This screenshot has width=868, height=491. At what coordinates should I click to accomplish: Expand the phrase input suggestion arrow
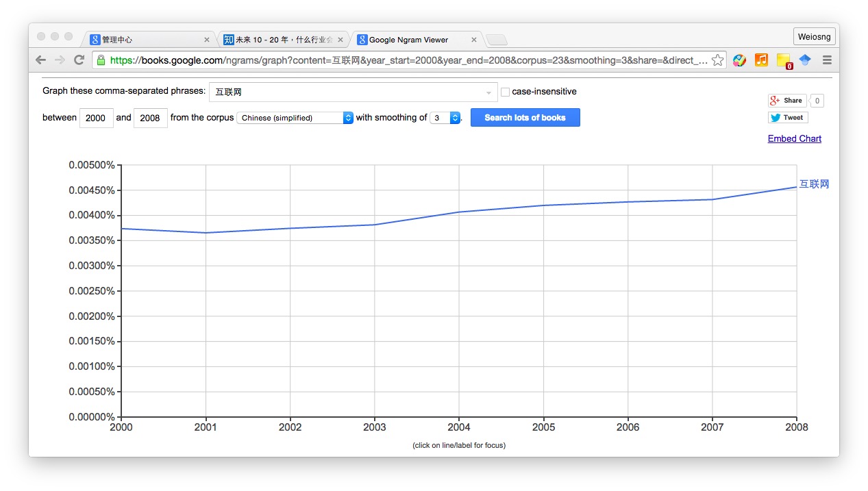[488, 92]
